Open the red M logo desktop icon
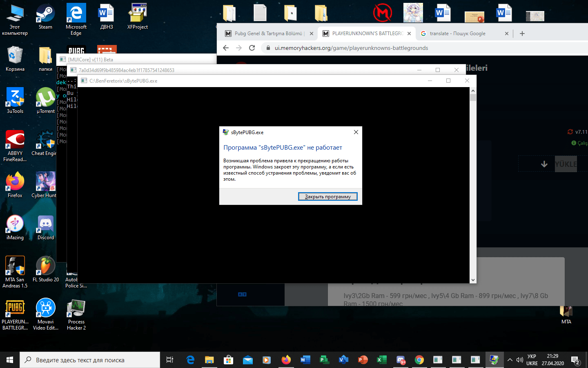The width and height of the screenshot is (588, 368). point(383,13)
